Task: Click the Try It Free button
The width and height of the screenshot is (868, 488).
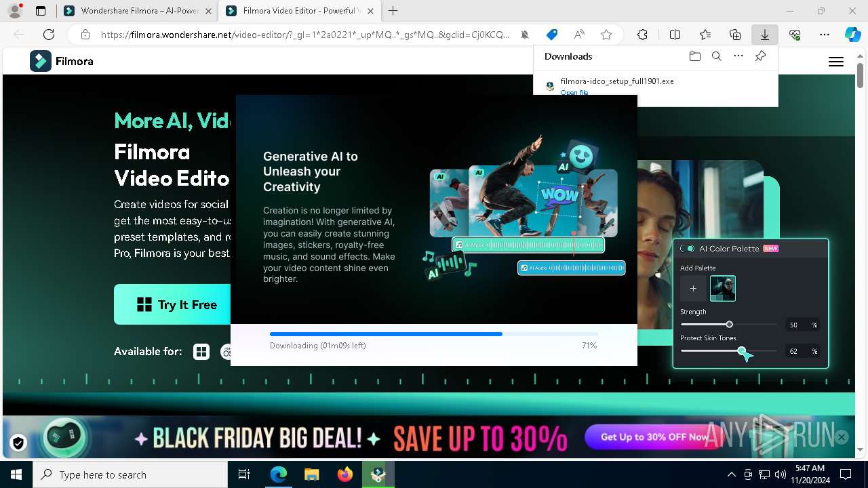Action: coord(172,304)
